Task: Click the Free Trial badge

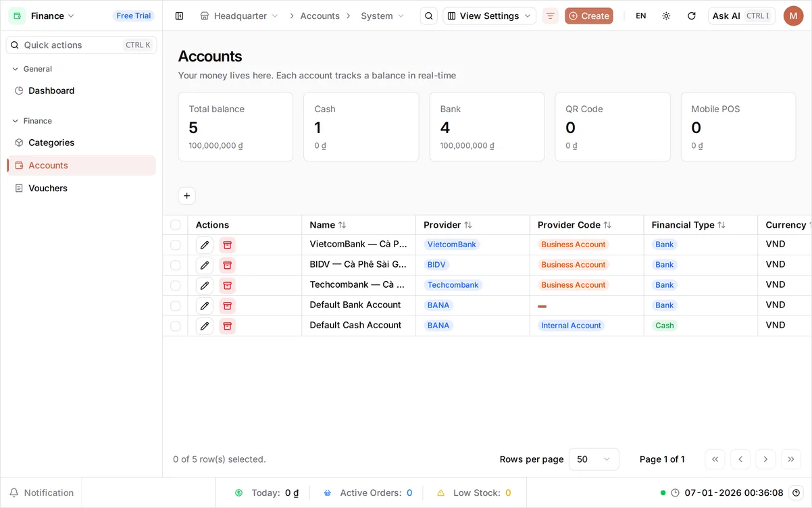Action: [x=134, y=16]
